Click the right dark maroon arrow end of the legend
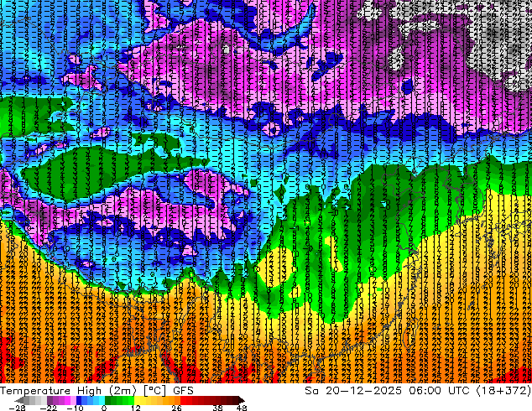The height and width of the screenshot is (411, 532). point(242,400)
